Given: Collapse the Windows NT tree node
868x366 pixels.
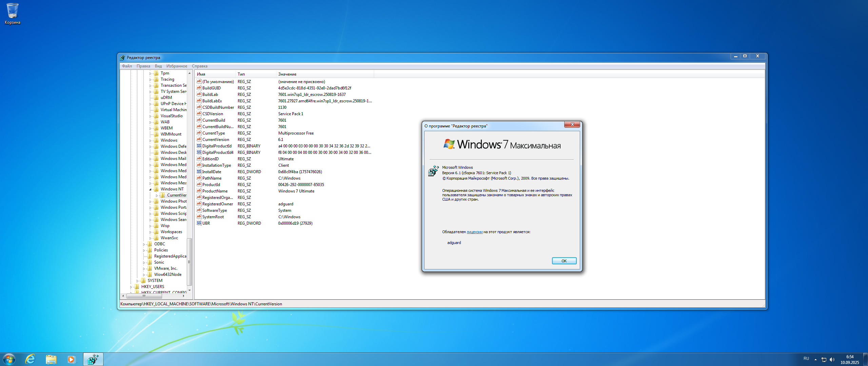Looking at the screenshot, I should (x=150, y=189).
